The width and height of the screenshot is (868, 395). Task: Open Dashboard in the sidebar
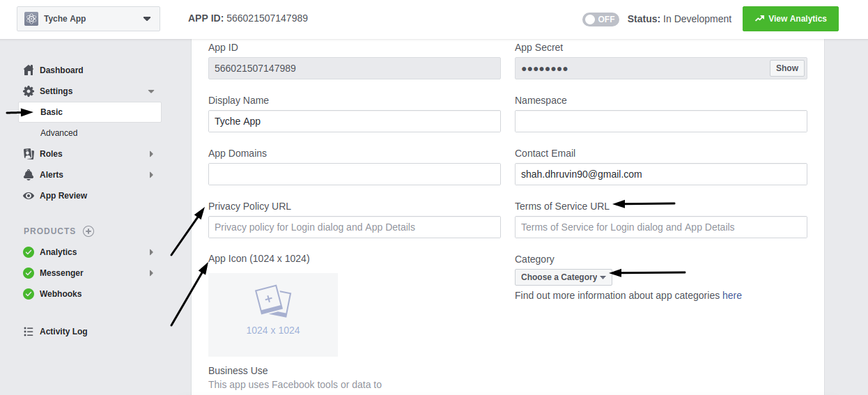61,70
